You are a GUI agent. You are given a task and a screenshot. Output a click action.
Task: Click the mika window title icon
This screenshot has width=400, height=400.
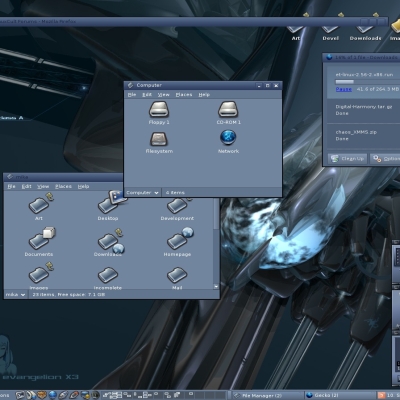(x=10, y=177)
